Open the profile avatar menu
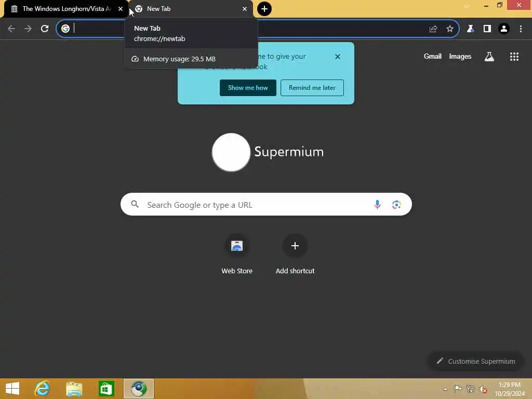The image size is (532, 399). 504,29
